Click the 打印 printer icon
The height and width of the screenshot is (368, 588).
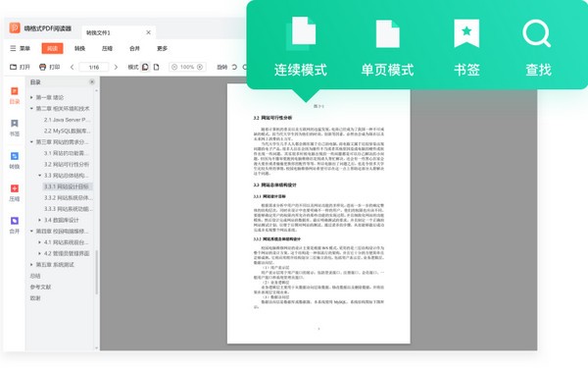click(x=43, y=67)
